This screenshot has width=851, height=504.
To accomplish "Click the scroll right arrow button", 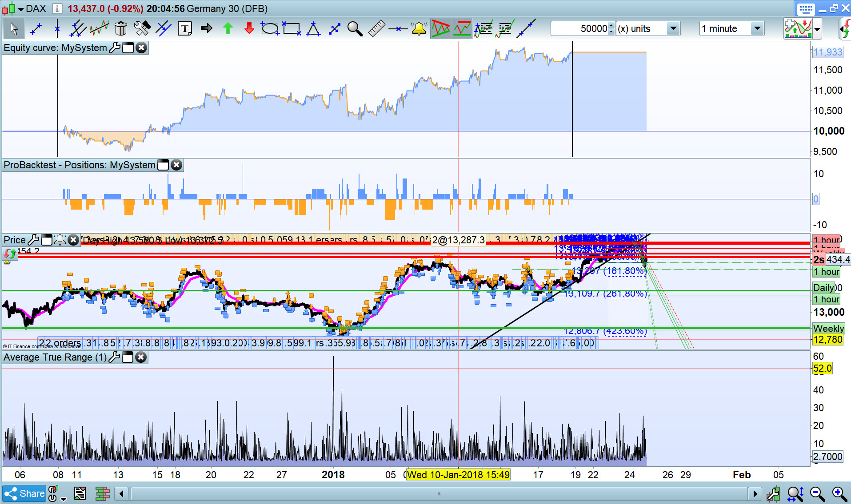I will coord(755,493).
